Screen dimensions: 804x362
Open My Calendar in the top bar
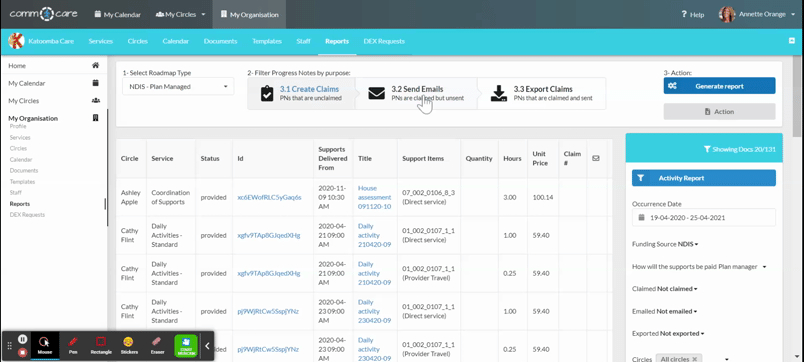click(117, 14)
